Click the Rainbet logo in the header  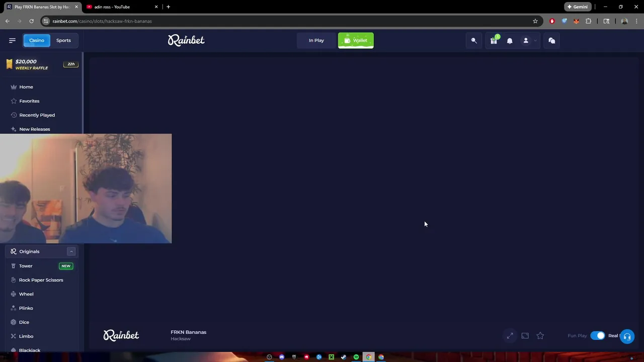(186, 40)
